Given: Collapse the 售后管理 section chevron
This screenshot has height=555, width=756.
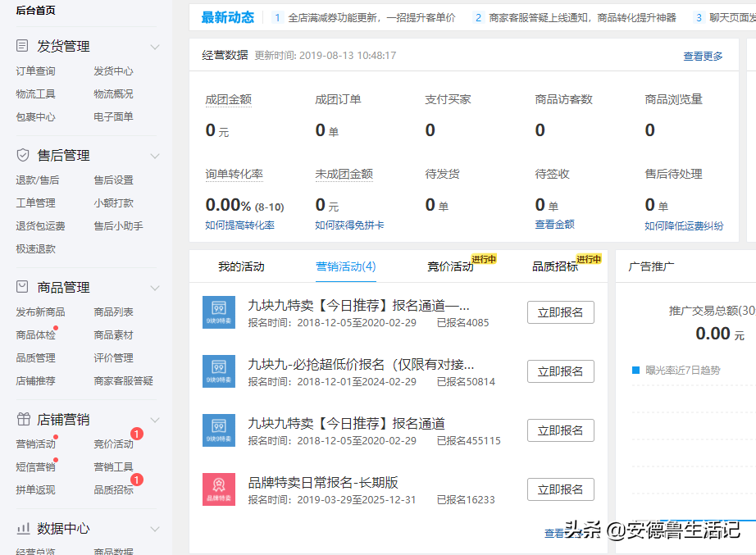Looking at the screenshot, I should click(x=155, y=156).
